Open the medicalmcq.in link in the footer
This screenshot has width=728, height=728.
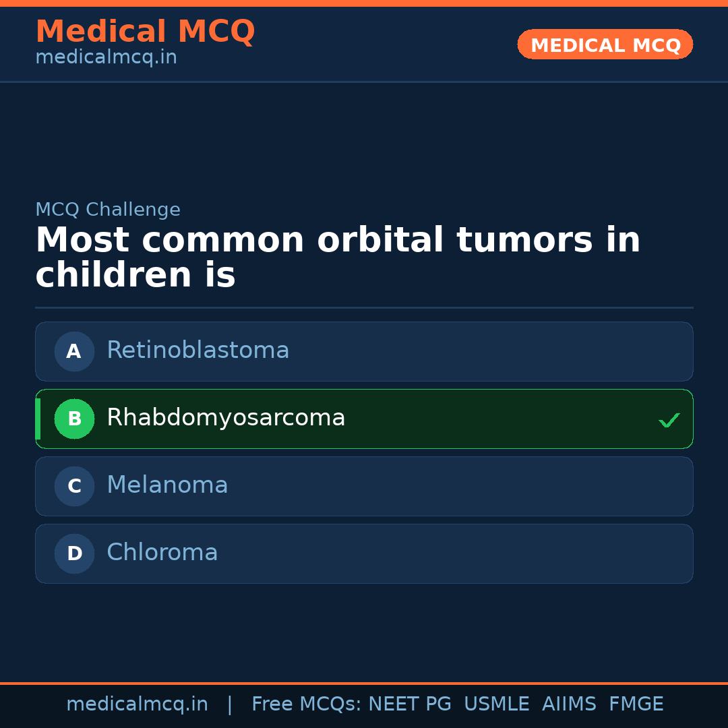point(137,704)
